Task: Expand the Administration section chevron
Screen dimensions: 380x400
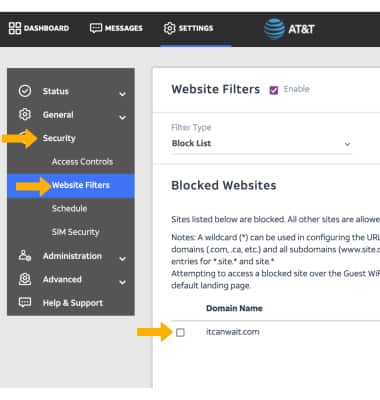Action: pos(123,259)
